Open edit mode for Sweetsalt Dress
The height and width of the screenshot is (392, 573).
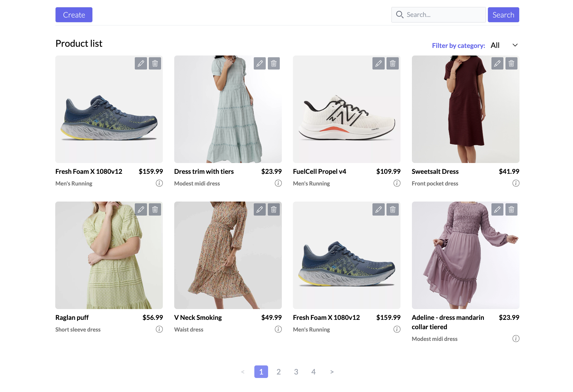[497, 63]
